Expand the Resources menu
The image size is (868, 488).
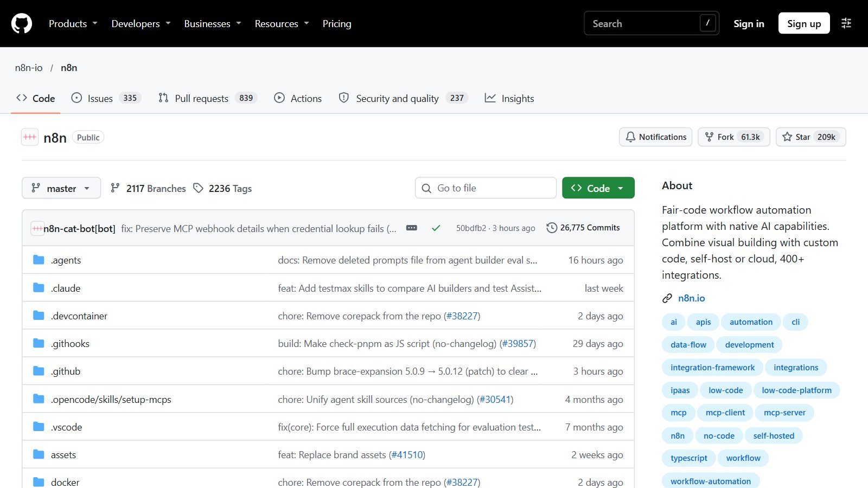point(282,23)
